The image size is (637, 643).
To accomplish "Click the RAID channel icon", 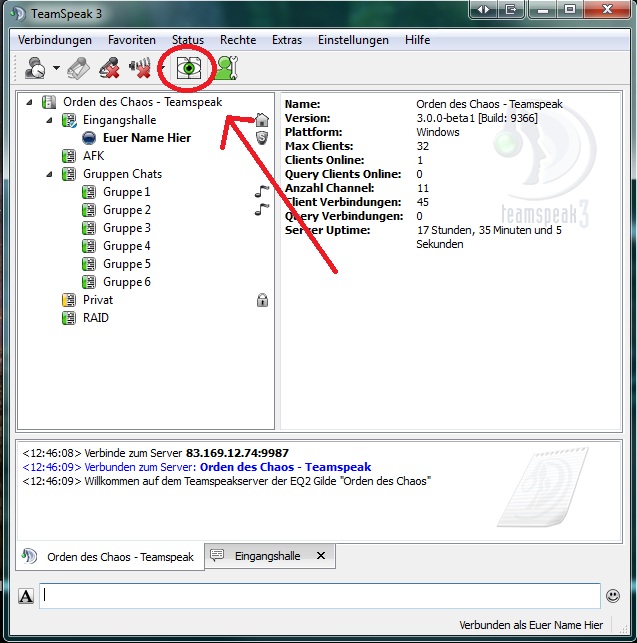I will pyautogui.click(x=69, y=319).
